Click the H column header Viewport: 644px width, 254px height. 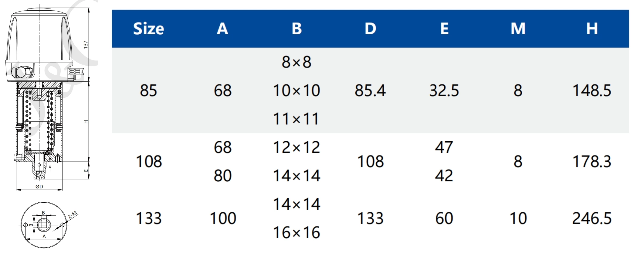tap(592, 29)
